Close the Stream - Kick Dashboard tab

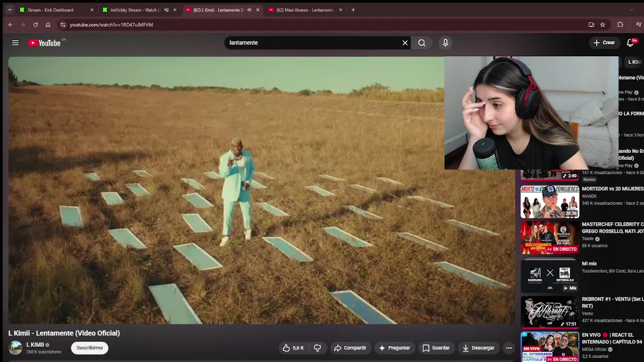click(92, 10)
